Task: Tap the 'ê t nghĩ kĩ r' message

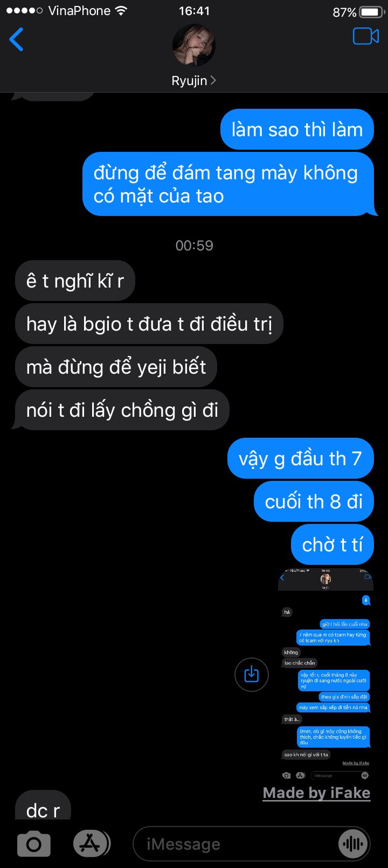Action: pos(75,281)
